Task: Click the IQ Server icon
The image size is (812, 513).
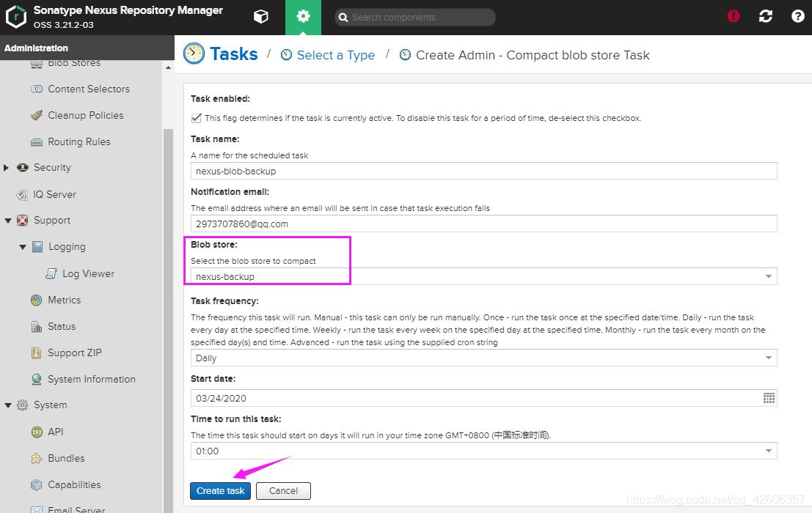Action: (x=22, y=194)
